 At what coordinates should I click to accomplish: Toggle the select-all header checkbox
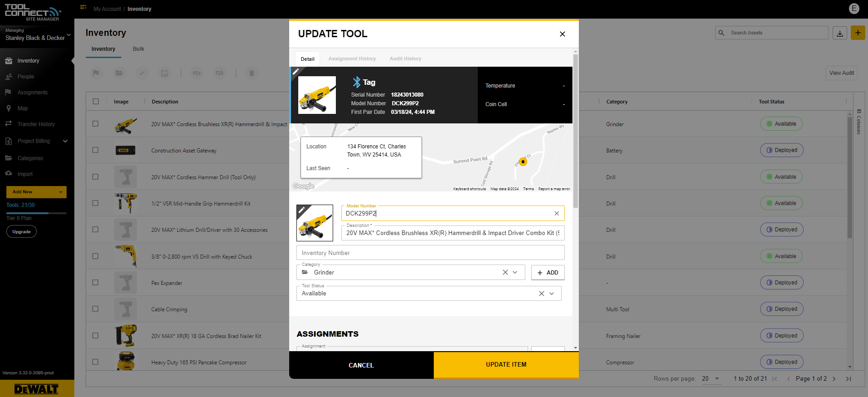coord(96,101)
